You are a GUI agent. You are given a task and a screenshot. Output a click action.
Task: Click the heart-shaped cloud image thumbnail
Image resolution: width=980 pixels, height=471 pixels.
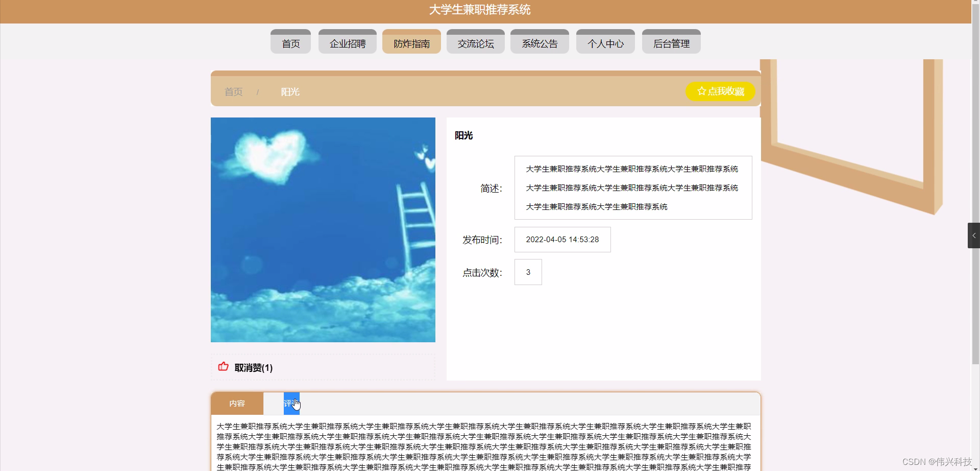(323, 229)
